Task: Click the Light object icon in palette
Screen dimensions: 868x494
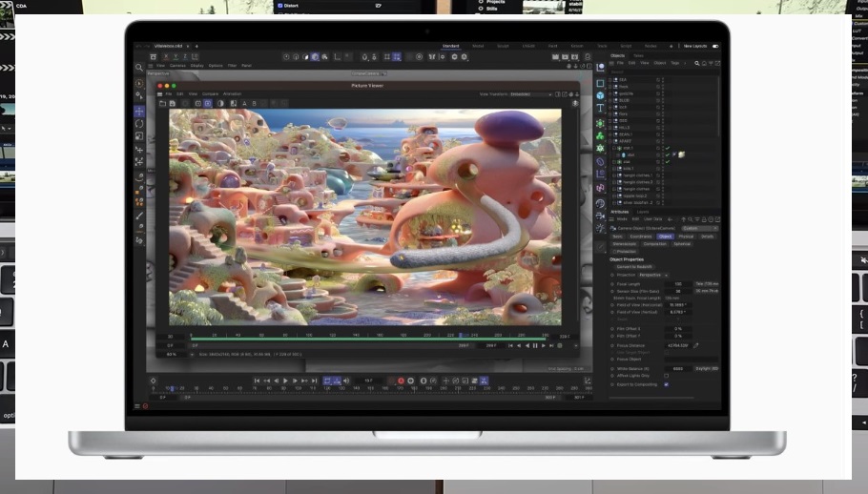Action: click(600, 228)
